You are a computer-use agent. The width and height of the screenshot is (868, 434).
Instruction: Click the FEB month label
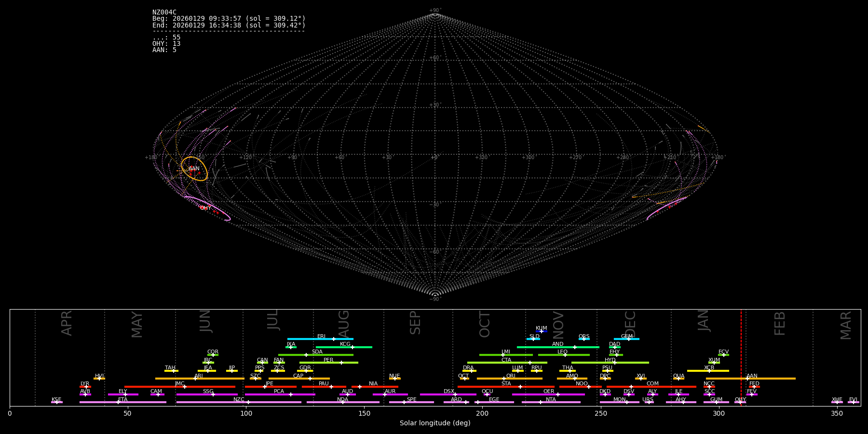[780, 324]
